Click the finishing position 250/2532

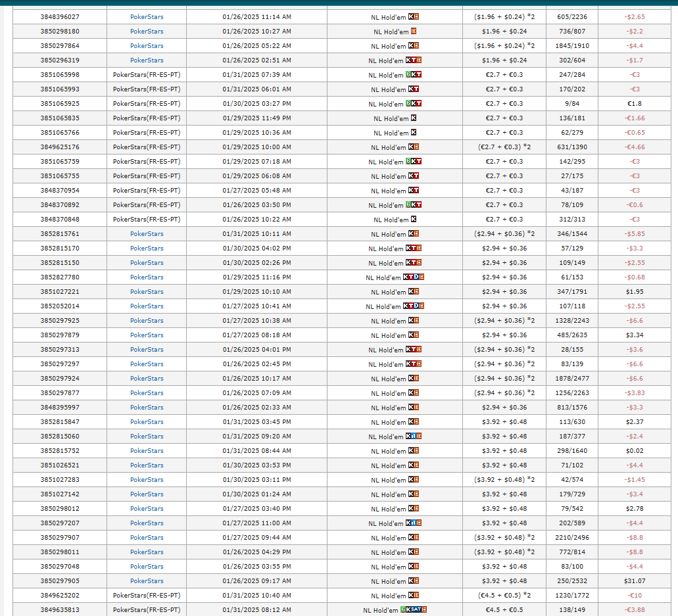[x=572, y=580]
